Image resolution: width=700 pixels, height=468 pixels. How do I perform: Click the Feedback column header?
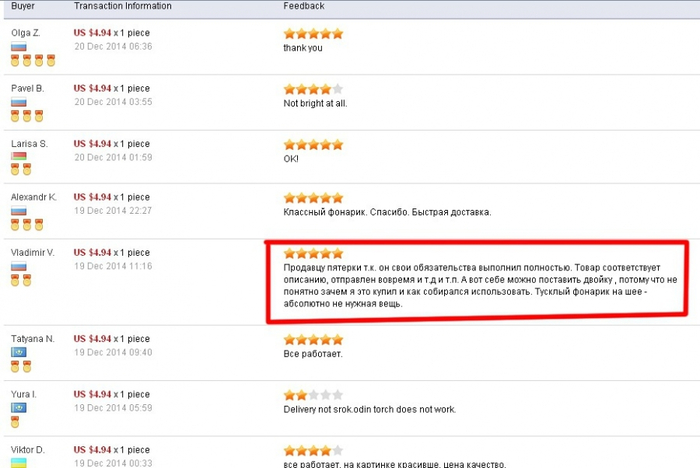[304, 6]
